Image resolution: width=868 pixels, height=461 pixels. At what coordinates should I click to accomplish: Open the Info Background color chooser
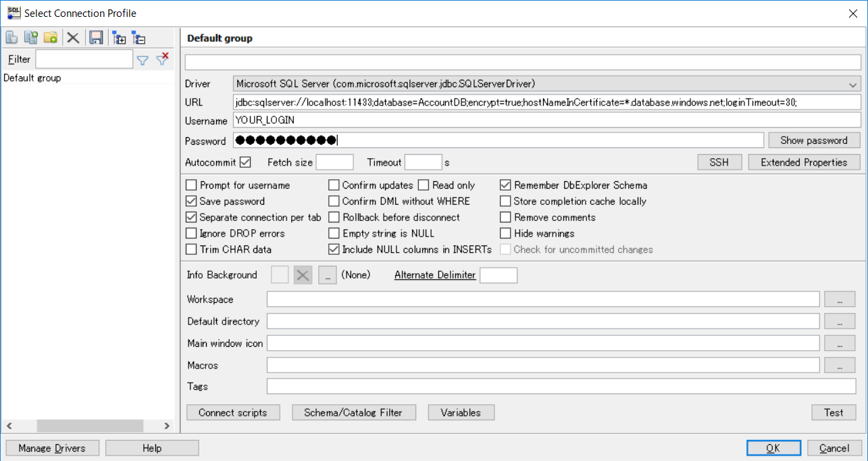[x=327, y=274]
